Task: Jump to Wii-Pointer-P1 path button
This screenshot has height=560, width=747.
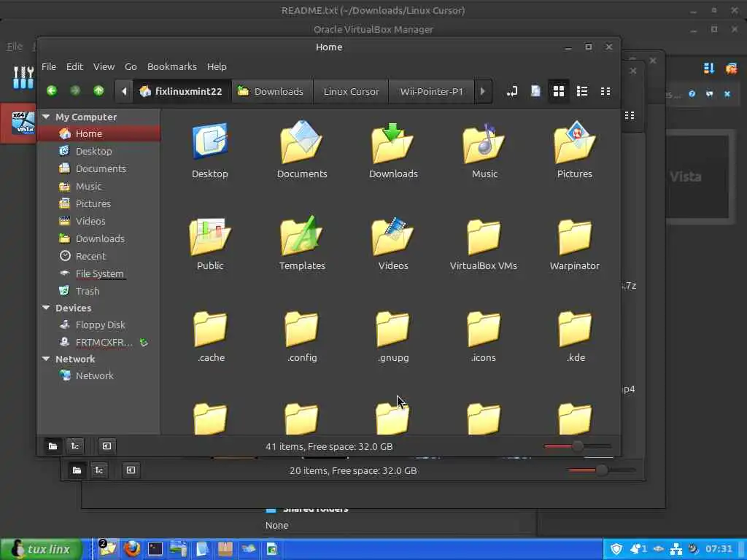Action: [x=431, y=91]
